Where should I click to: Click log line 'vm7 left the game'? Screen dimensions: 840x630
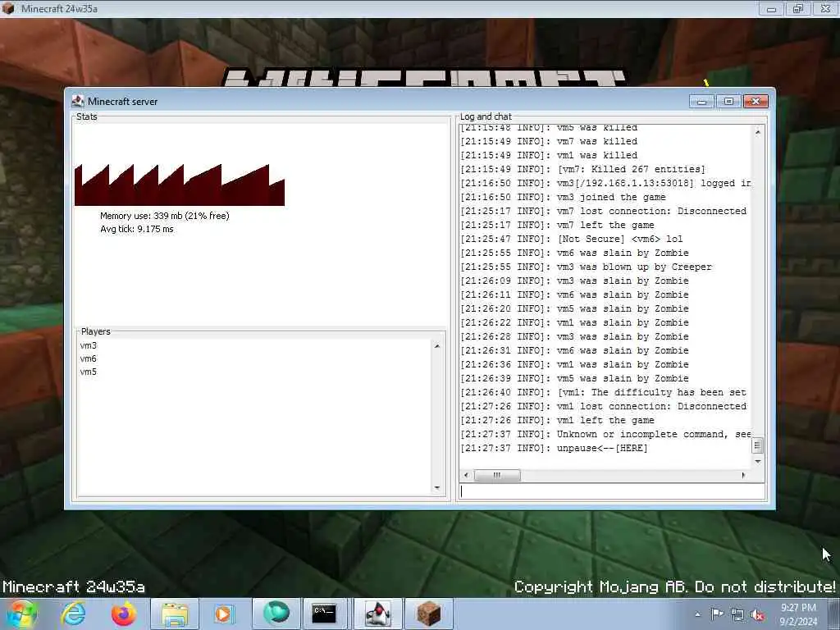tap(557, 225)
